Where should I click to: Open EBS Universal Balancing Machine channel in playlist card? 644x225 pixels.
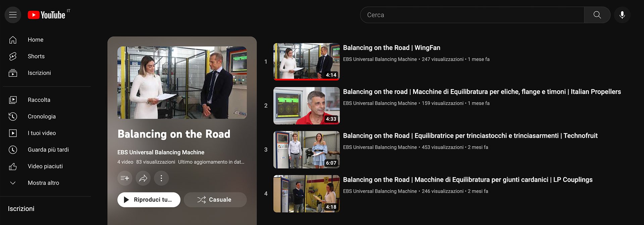pos(161,152)
